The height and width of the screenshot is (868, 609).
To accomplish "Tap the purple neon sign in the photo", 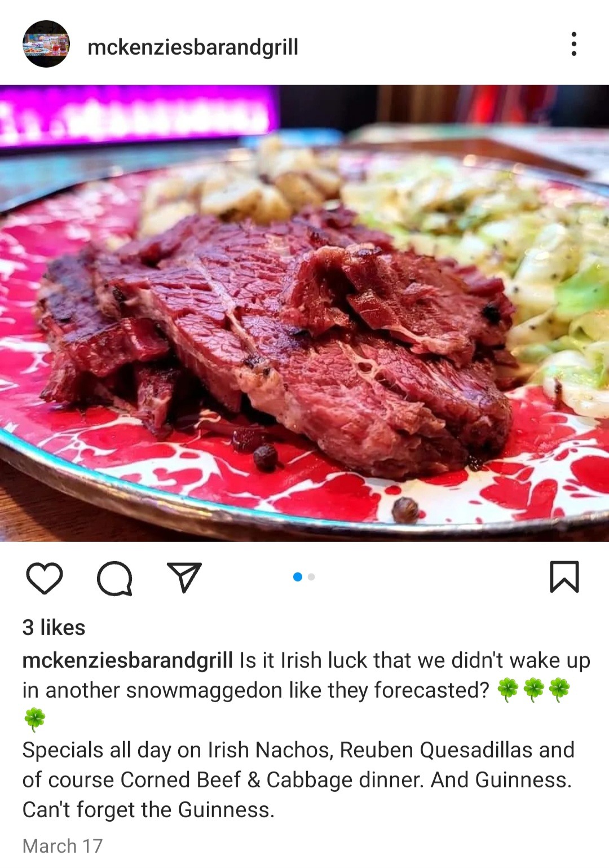I will click(x=138, y=116).
